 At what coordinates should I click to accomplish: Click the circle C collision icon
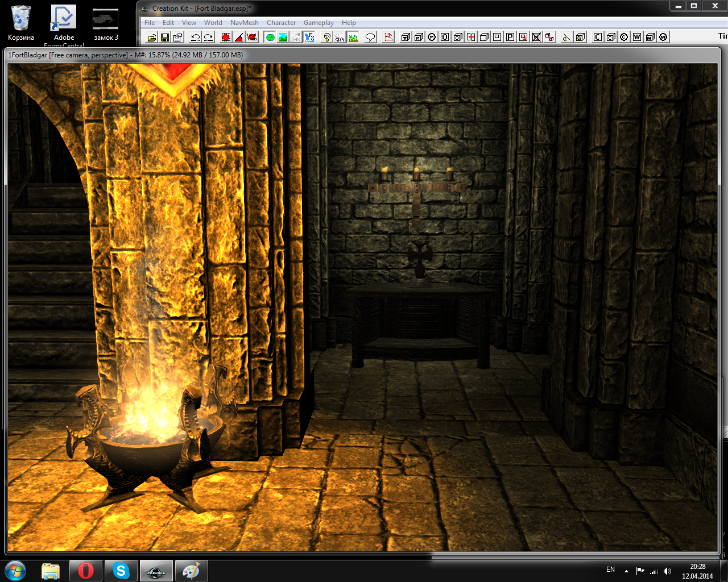pos(624,37)
